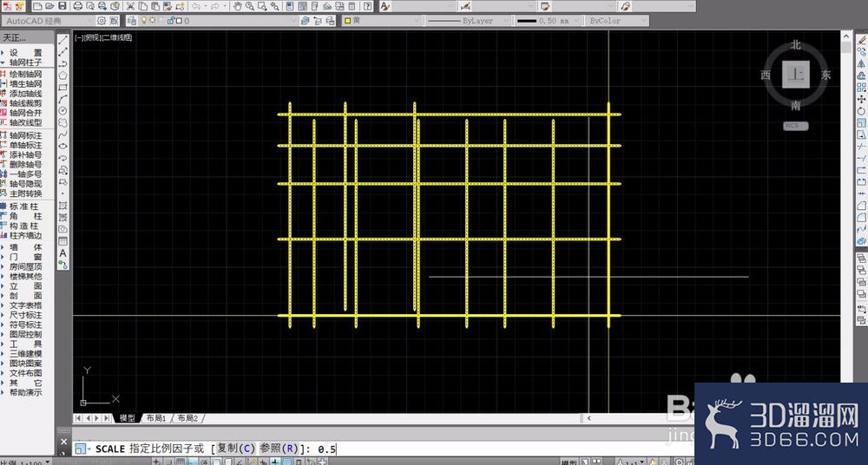Click the Plot printer icon
The width and height of the screenshot is (868, 465).
tap(78, 6)
